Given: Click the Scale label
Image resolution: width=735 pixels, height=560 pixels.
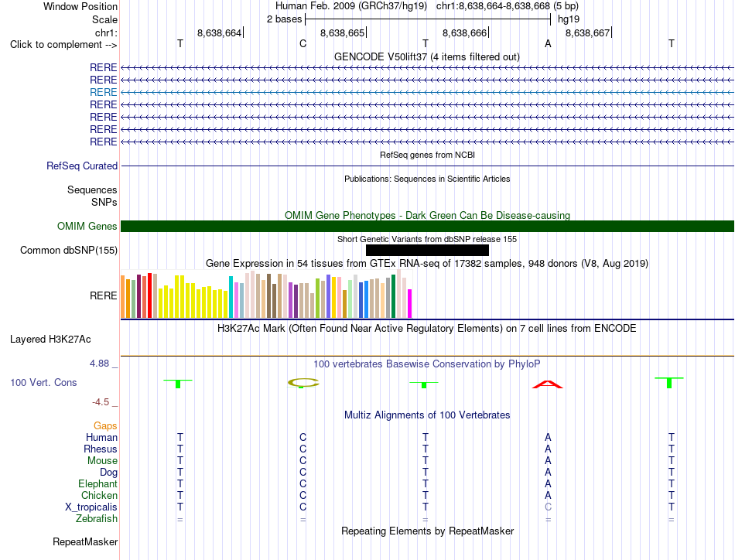Looking at the screenshot, I should click(104, 19).
